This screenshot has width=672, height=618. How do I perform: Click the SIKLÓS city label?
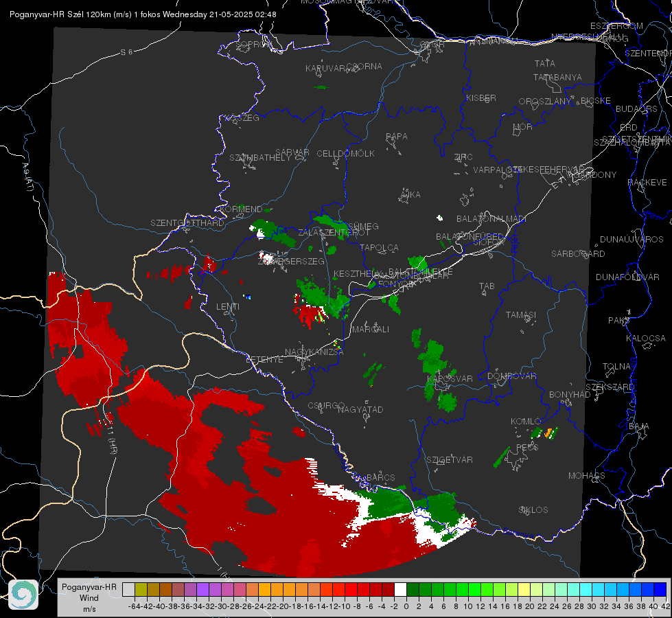click(x=533, y=510)
